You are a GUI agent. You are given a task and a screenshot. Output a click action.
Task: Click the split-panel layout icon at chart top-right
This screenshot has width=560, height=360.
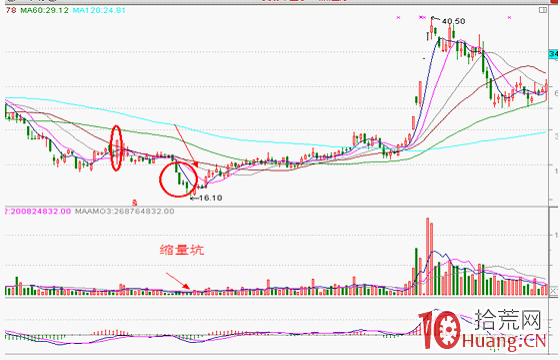pos(542,10)
